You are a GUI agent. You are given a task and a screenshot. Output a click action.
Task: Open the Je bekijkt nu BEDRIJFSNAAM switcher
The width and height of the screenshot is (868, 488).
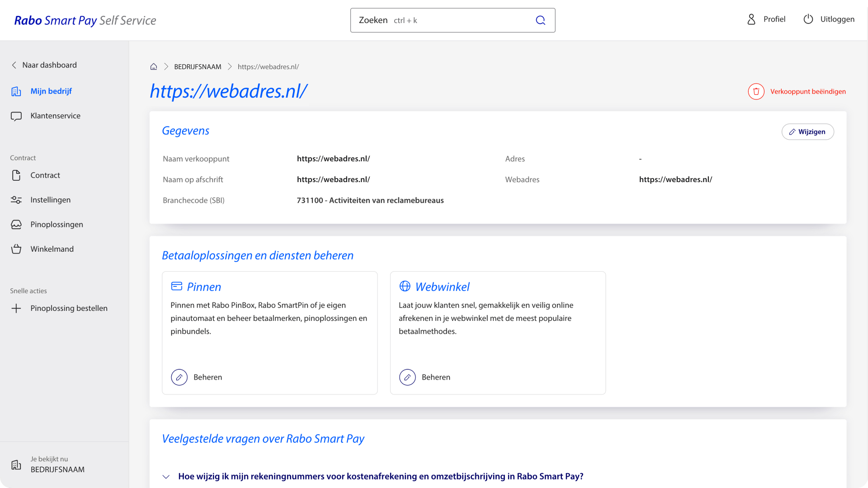click(x=57, y=465)
